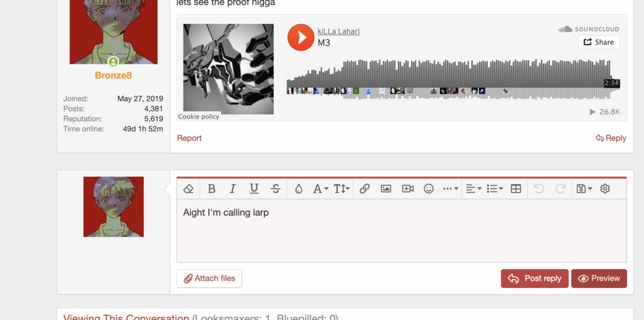Viewport: 644px width, 320px height.
Task: Click the 4,381 posts count
Action: pyautogui.click(x=154, y=109)
